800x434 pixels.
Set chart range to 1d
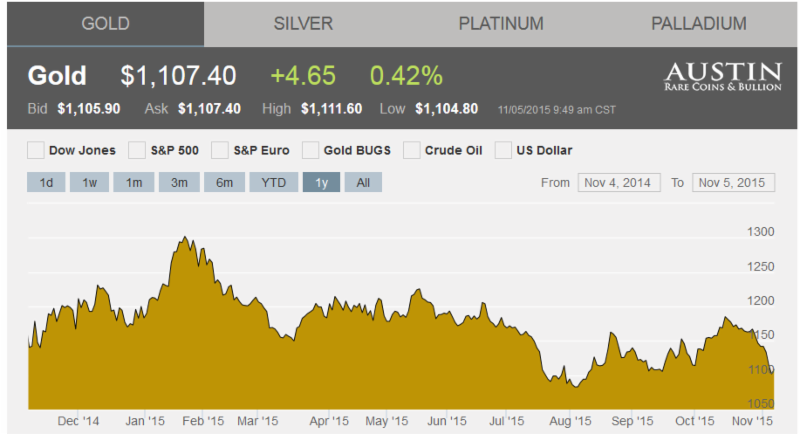pos(46,183)
